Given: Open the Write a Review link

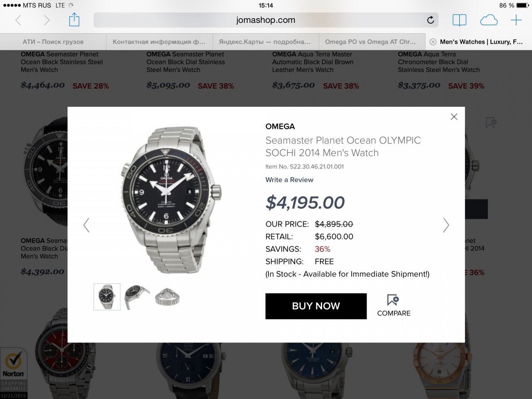Looking at the screenshot, I should (x=289, y=180).
